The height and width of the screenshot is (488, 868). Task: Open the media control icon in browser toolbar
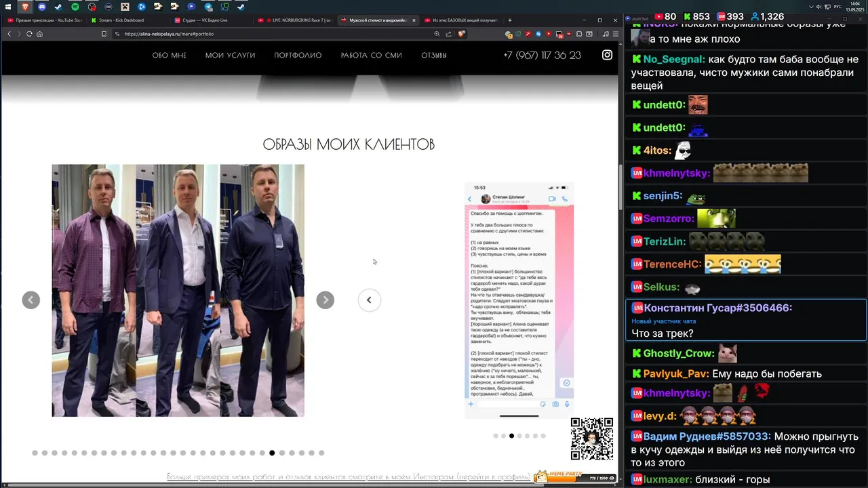click(606, 34)
